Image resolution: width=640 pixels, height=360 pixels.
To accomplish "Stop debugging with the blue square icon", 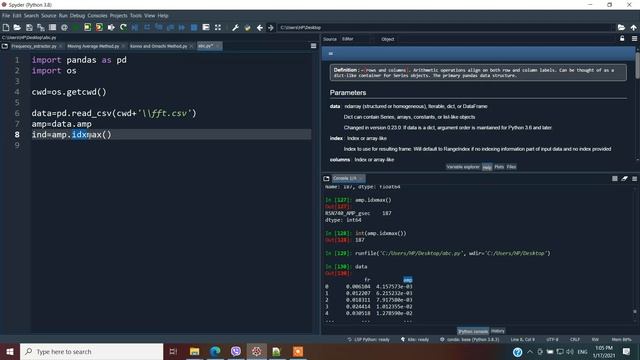I will (194, 27).
